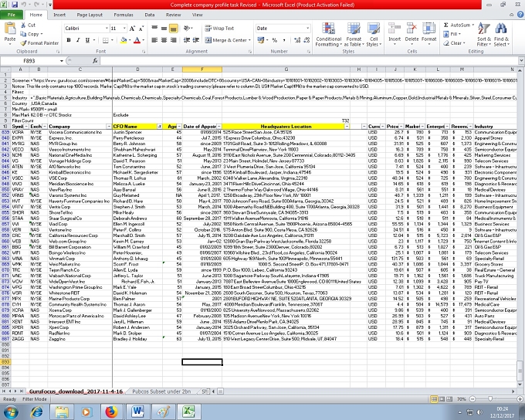This screenshot has height=420, width=525.
Task: Switch to the Data tab
Action: [x=149, y=15]
